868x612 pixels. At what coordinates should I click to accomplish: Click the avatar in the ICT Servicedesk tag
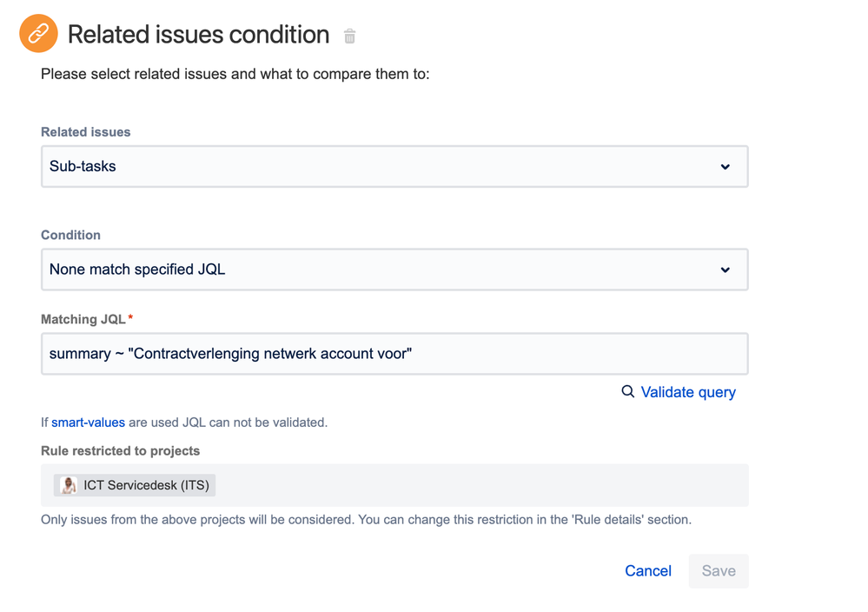(x=68, y=485)
